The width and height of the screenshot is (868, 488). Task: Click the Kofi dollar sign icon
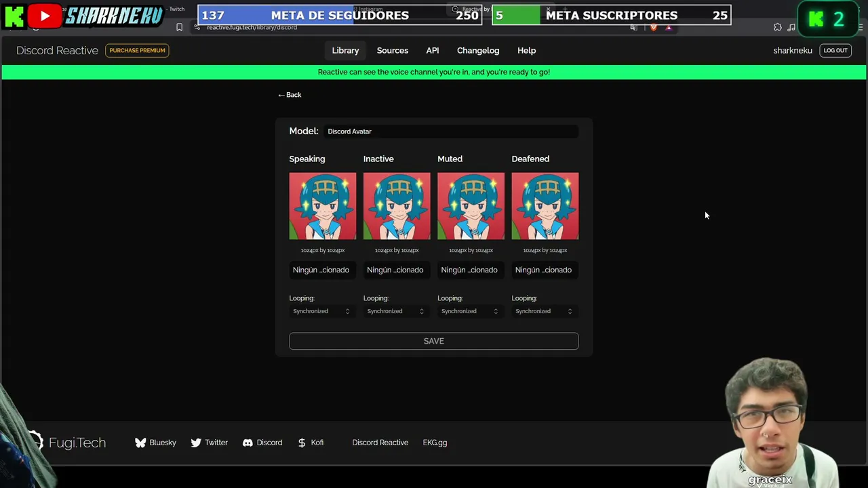click(302, 443)
